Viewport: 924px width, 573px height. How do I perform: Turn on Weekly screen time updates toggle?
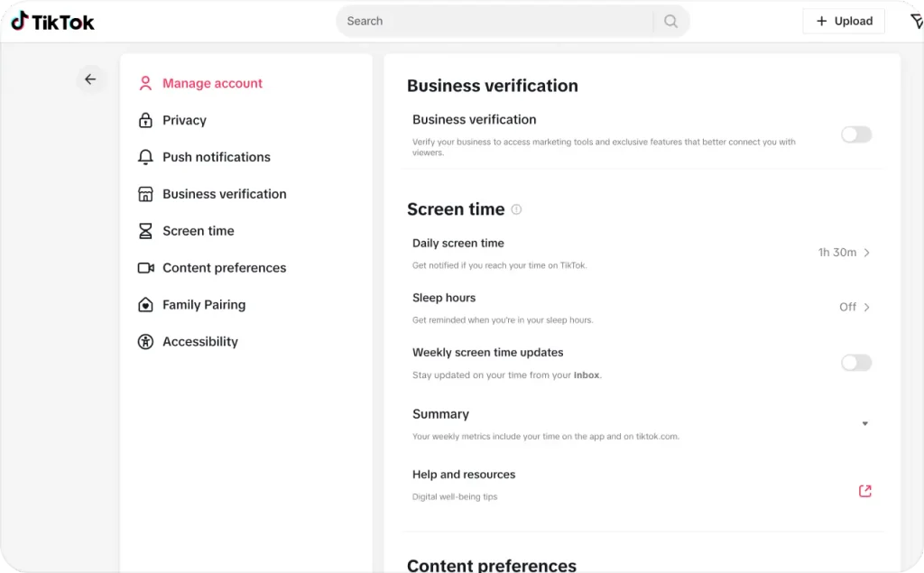pos(856,363)
